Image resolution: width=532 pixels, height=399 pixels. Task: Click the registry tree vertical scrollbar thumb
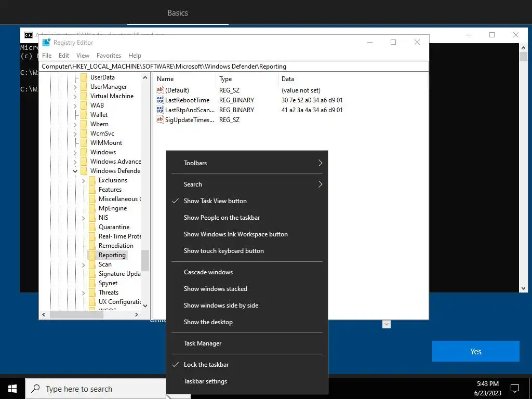[x=145, y=260]
